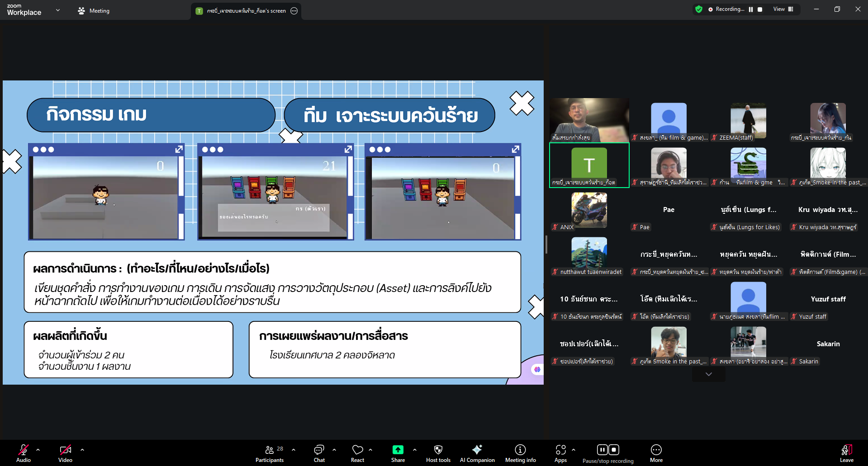Viewport: 868px width, 466px height.
Task: Show more participants with the down chevron
Action: click(708, 374)
